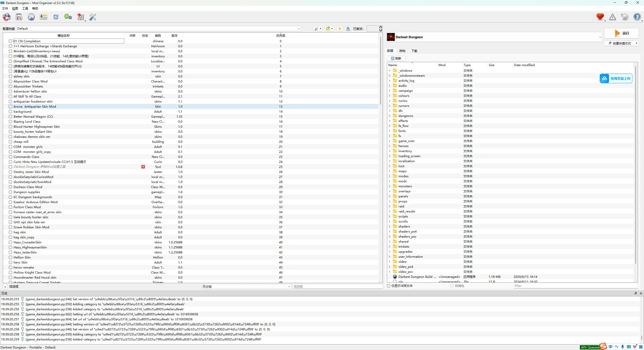Open the 帮助 menu
The image size is (644, 350).
(x=35, y=8)
